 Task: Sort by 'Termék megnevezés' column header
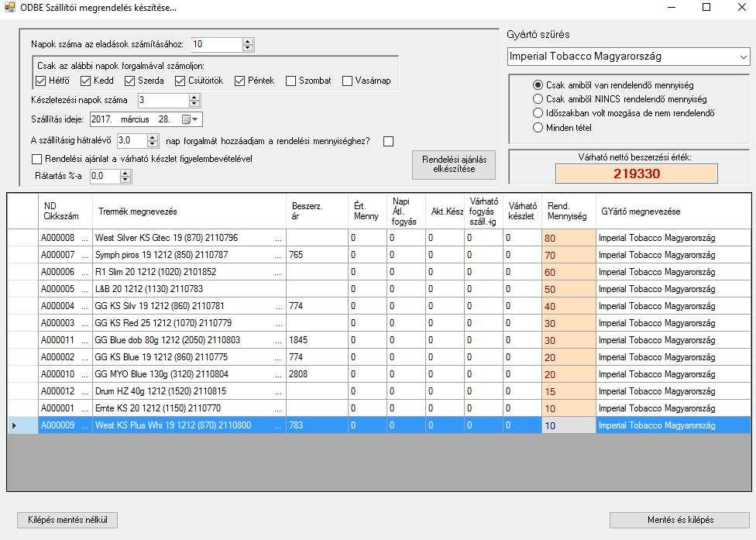189,212
